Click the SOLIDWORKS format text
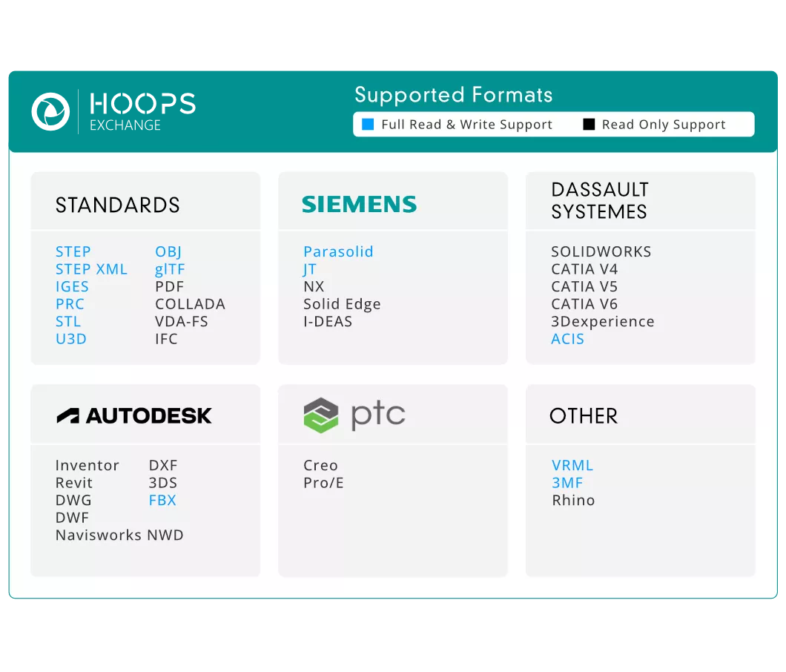786x672 pixels. [601, 251]
